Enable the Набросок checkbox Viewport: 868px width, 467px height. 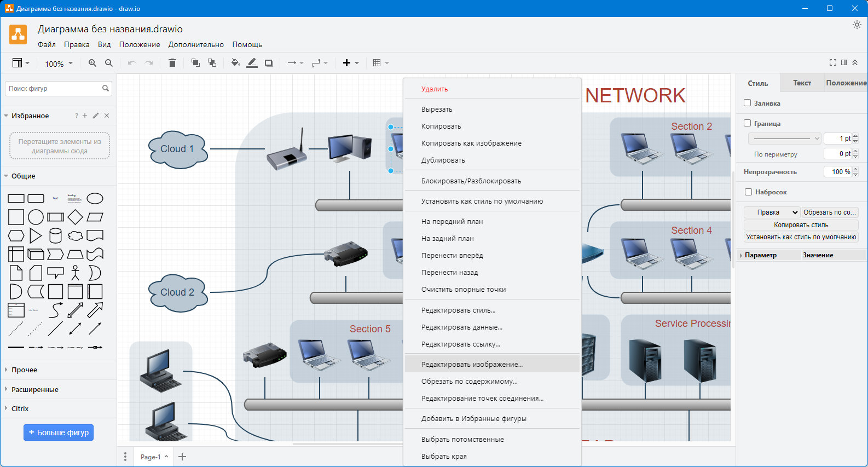(748, 192)
